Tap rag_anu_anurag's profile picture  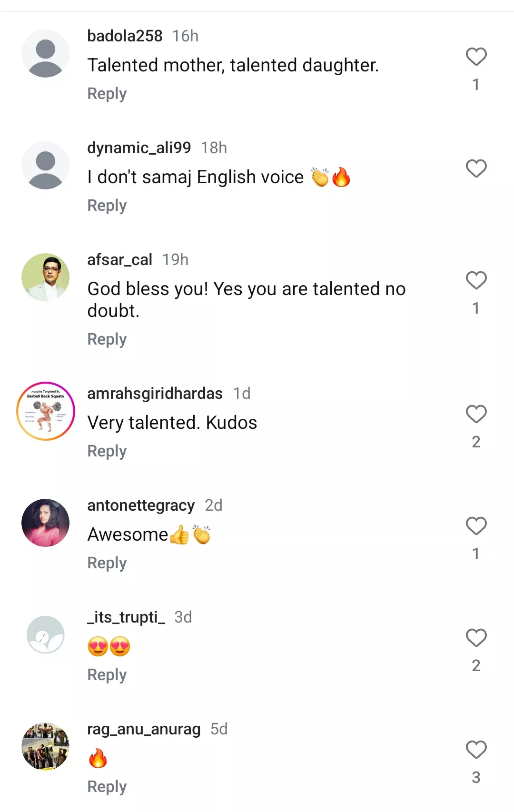(x=46, y=746)
